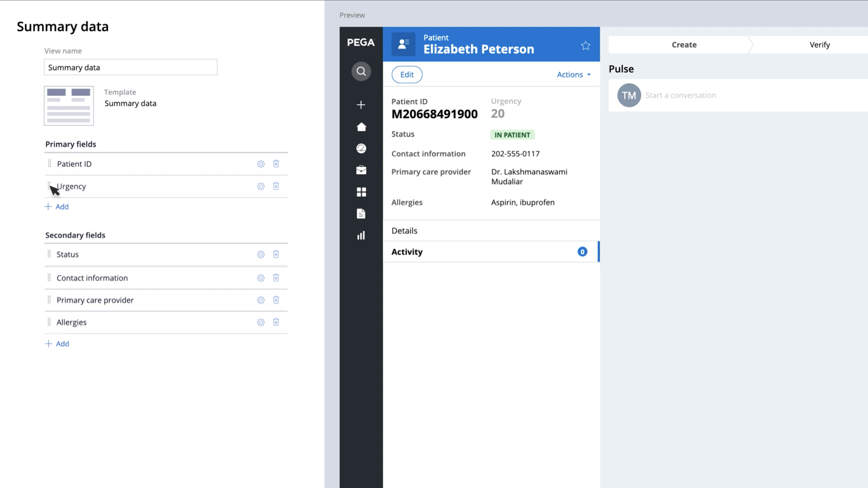Viewport: 868px width, 488px height.
Task: Click the apps grid icon in sidebar
Action: coord(361,191)
